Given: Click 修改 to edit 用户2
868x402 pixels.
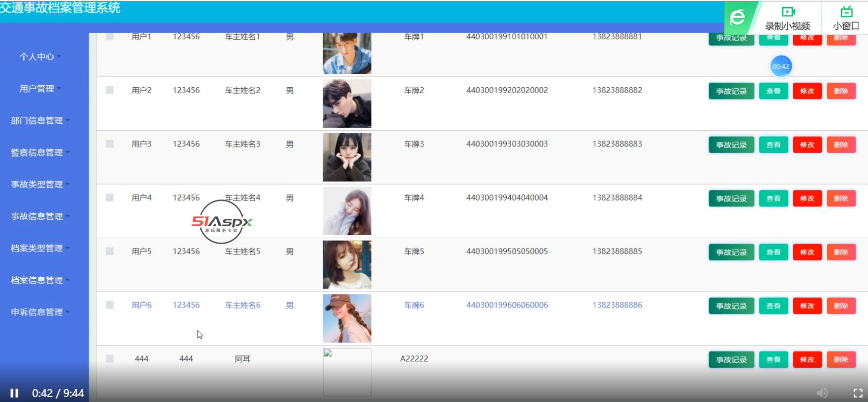Looking at the screenshot, I should point(807,91).
